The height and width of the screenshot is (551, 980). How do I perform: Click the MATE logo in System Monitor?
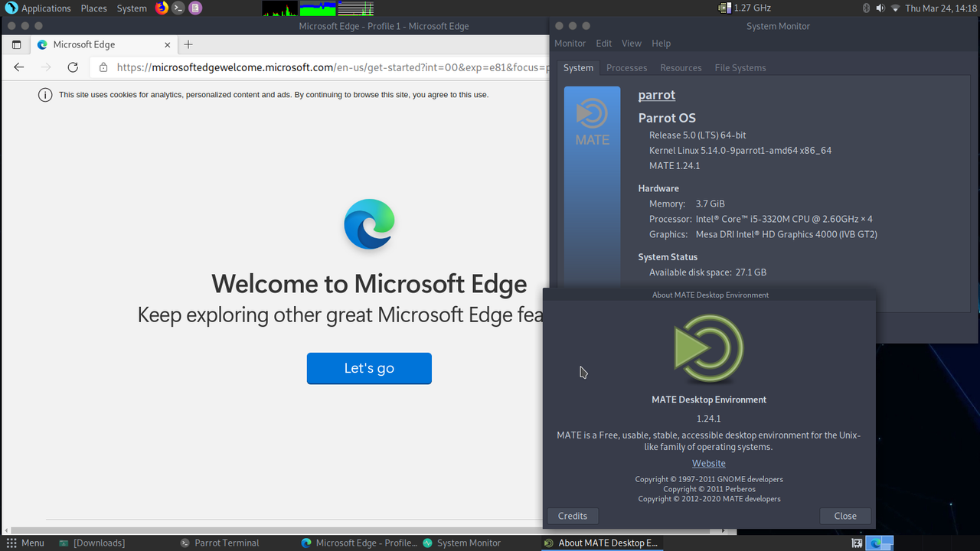(593, 122)
